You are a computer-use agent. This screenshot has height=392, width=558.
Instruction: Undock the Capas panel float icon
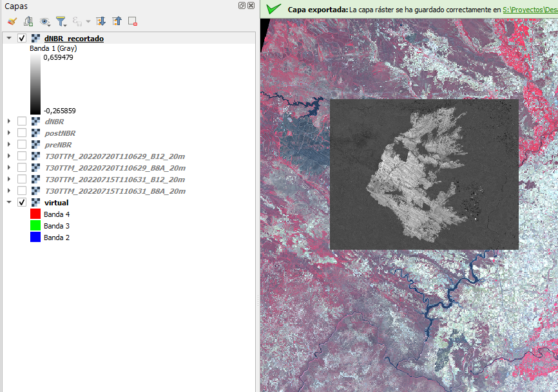click(x=241, y=6)
